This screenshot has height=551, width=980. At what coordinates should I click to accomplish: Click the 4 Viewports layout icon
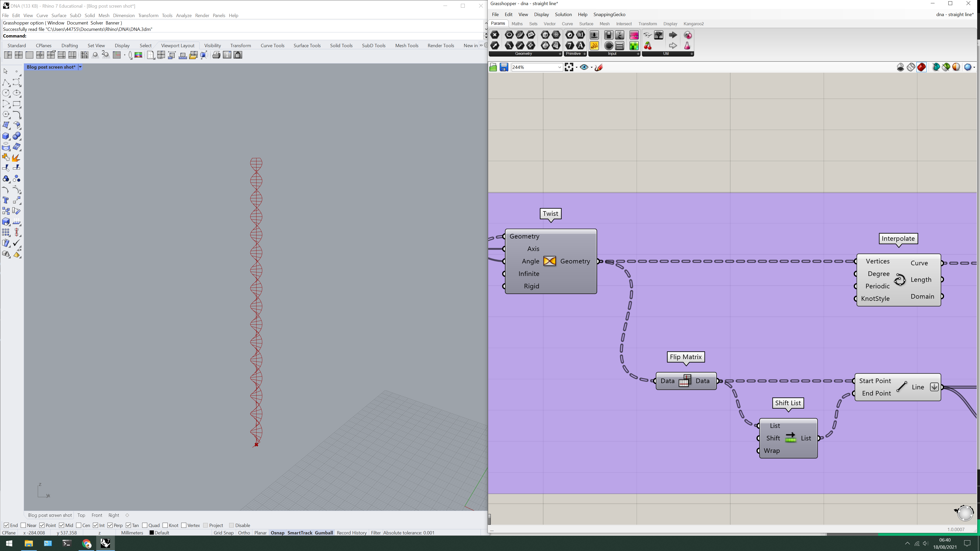(x=19, y=55)
